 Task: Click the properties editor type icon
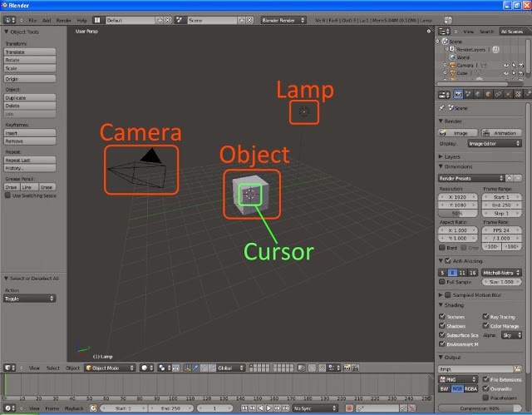point(444,95)
